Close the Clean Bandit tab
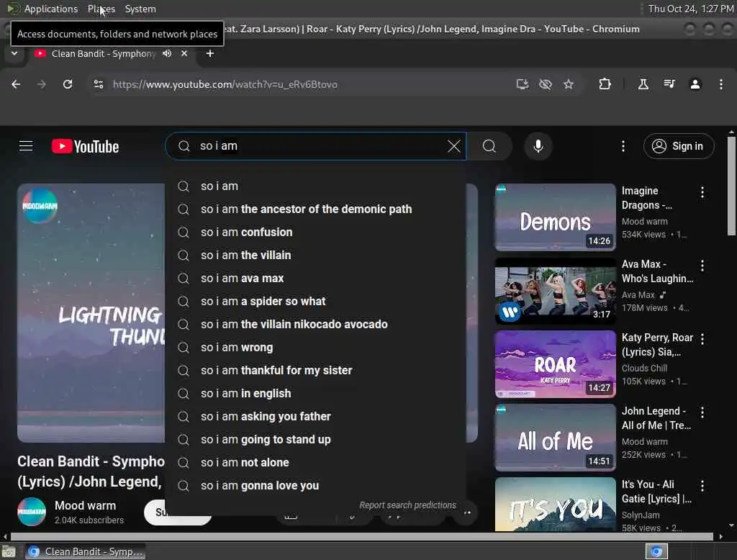Screen dimensions: 737x560 pyautogui.click(x=184, y=53)
